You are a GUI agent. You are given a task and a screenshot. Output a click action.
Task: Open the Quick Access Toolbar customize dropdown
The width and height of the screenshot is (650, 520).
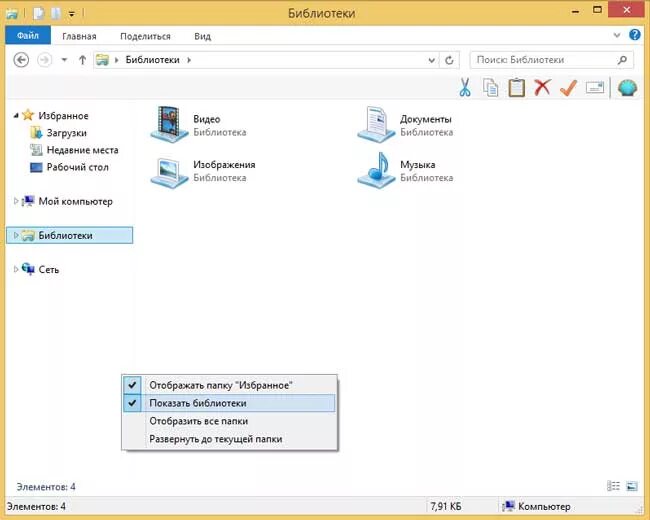(72, 14)
